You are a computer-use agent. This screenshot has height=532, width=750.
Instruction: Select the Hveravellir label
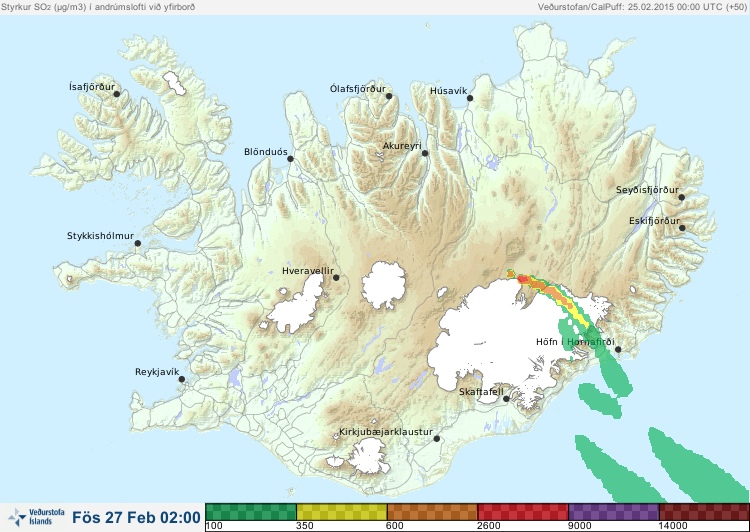point(308,271)
